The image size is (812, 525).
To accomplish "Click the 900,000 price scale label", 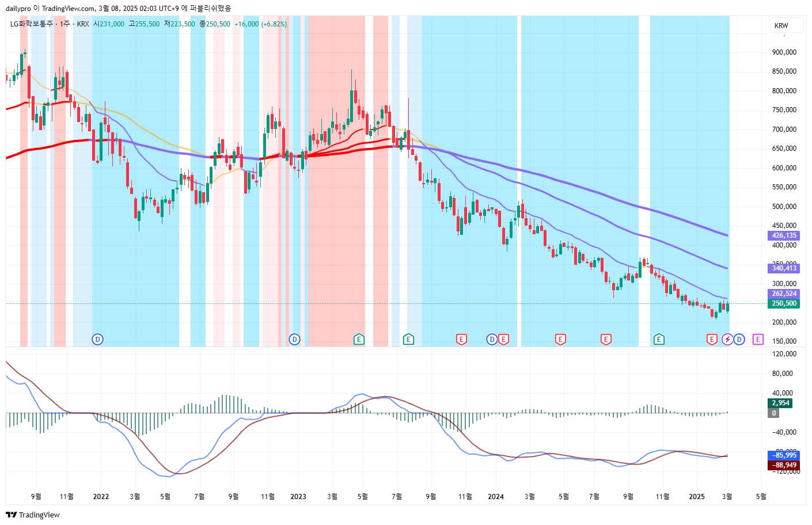I will (x=784, y=52).
